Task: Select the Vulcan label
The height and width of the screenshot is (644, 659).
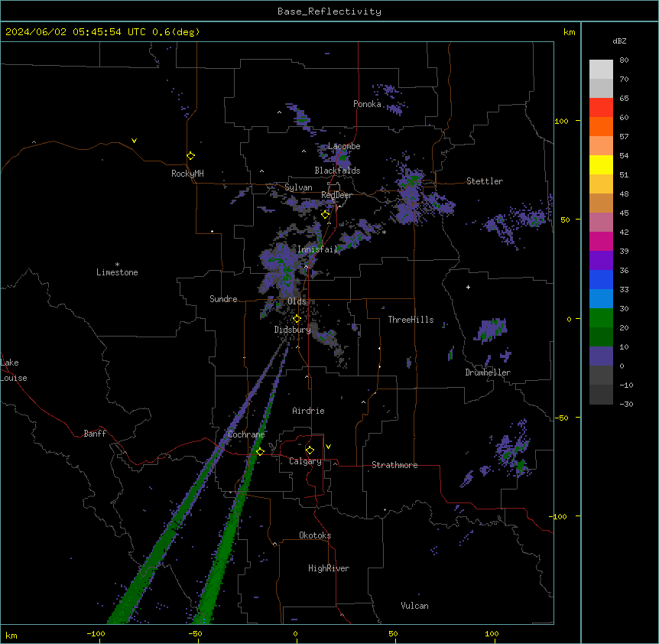Action: tap(415, 606)
